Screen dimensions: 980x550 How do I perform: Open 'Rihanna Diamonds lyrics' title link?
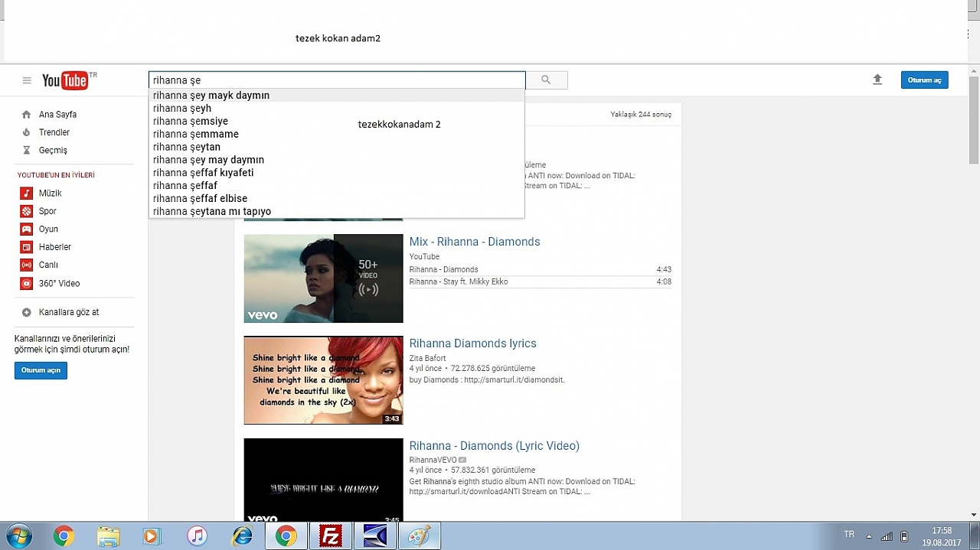(472, 343)
